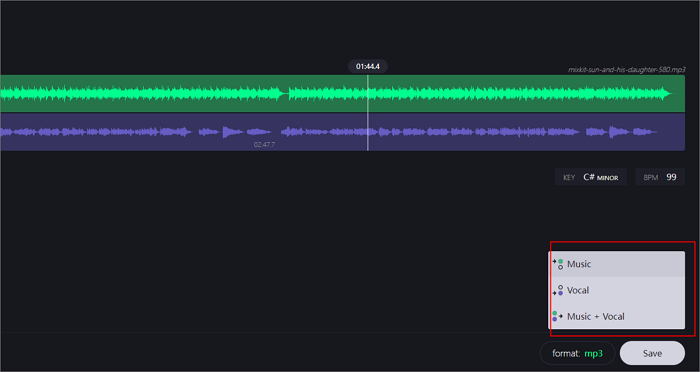
Task: Click the purple vocal waveform track
Action: coord(342,132)
